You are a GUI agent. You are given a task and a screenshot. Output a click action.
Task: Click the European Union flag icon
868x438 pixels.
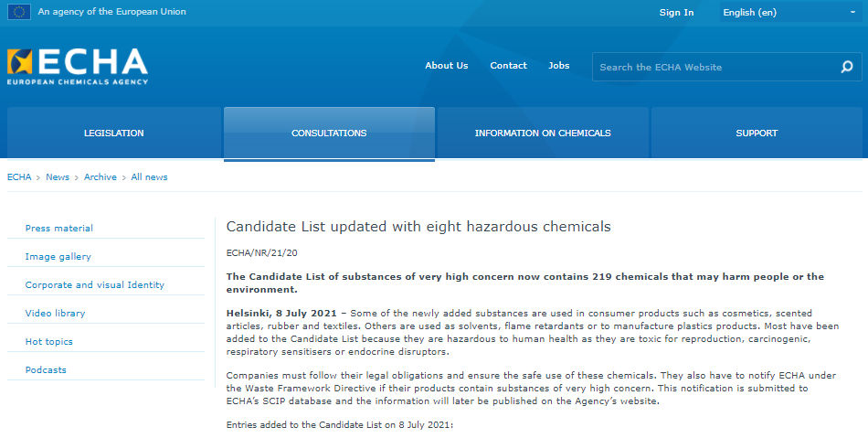(19, 12)
